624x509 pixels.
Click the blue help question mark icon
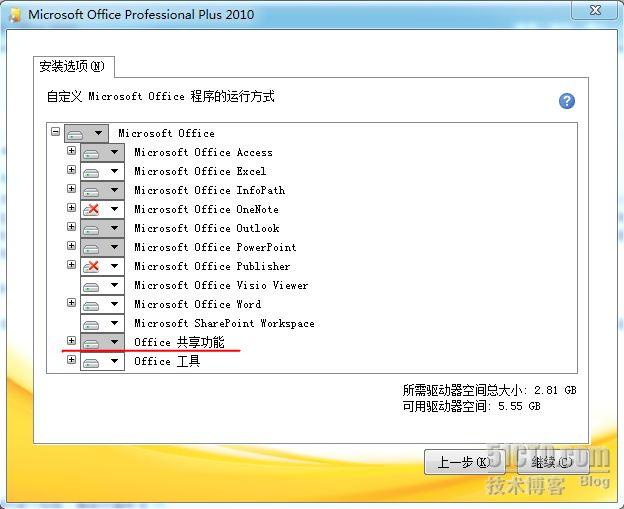pyautogui.click(x=567, y=101)
